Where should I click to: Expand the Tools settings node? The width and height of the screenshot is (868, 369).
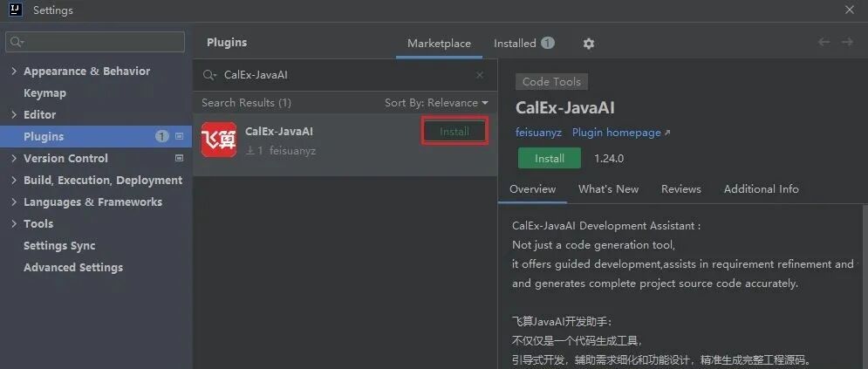point(14,223)
